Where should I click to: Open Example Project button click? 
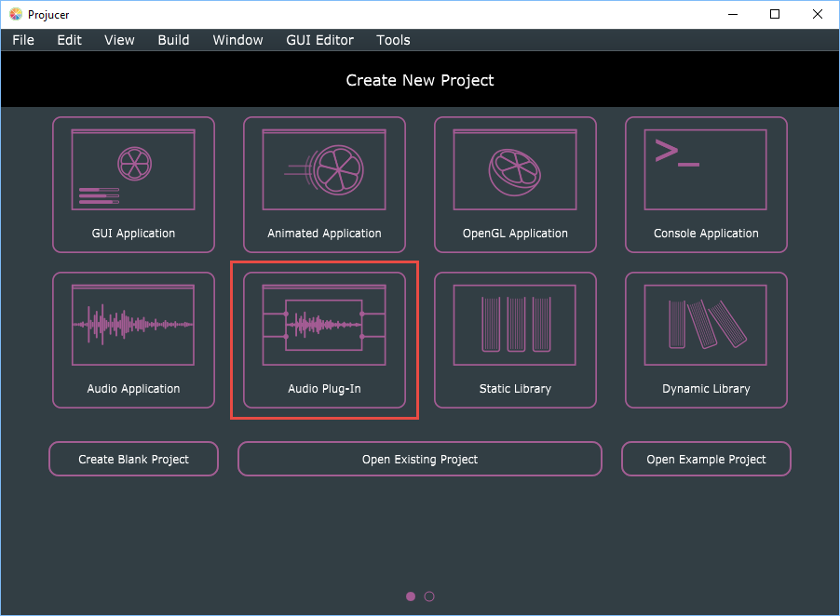click(706, 459)
